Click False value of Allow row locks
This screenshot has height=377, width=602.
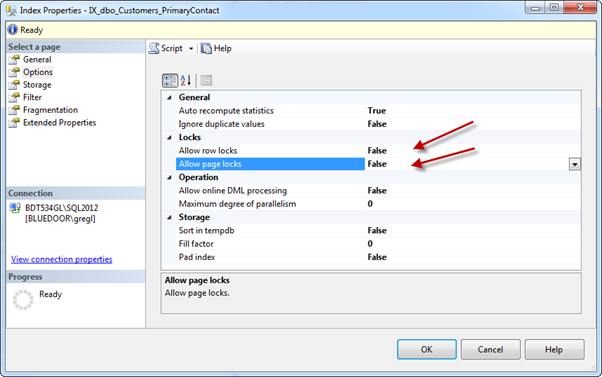point(377,150)
